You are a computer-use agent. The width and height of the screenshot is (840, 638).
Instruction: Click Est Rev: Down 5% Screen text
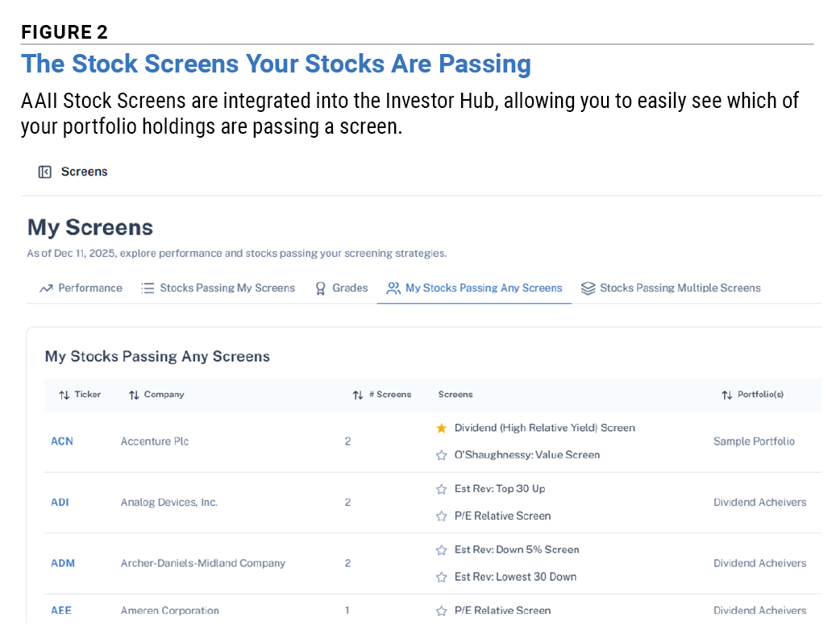[517, 549]
